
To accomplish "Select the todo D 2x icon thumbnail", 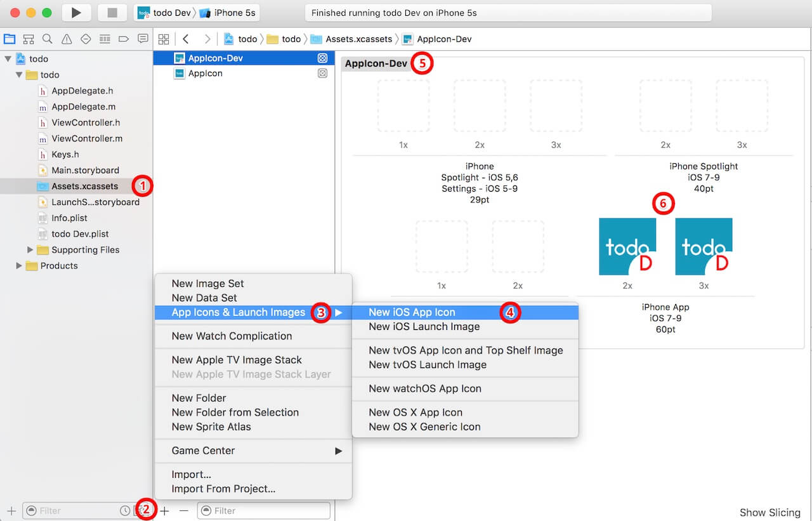I will 627,246.
